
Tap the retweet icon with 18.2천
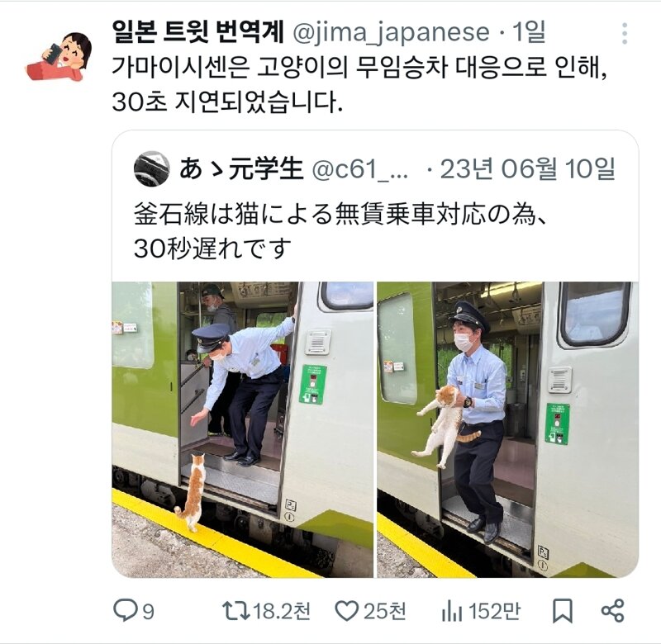(x=236, y=611)
